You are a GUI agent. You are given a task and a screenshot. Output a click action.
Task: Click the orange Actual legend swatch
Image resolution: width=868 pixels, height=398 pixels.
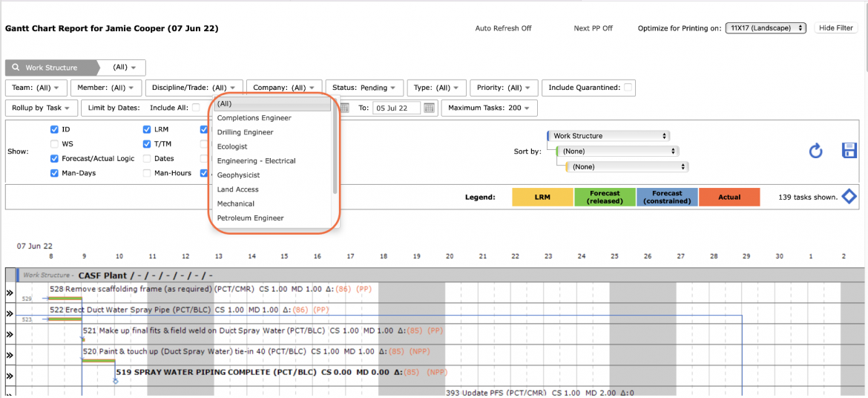tap(729, 197)
